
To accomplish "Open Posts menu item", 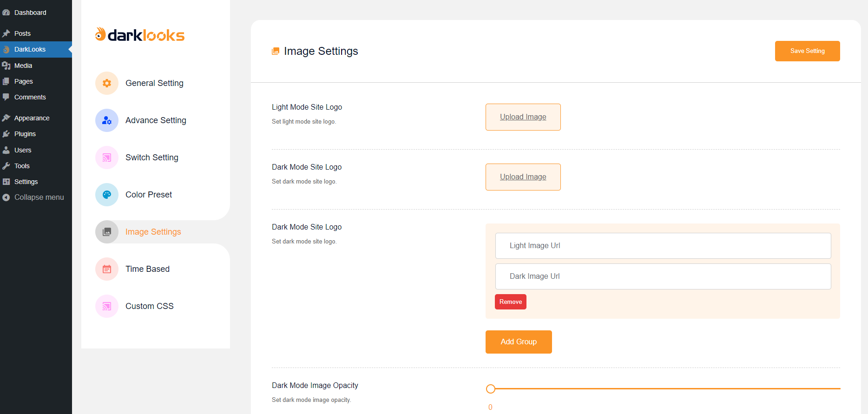I will (22, 33).
